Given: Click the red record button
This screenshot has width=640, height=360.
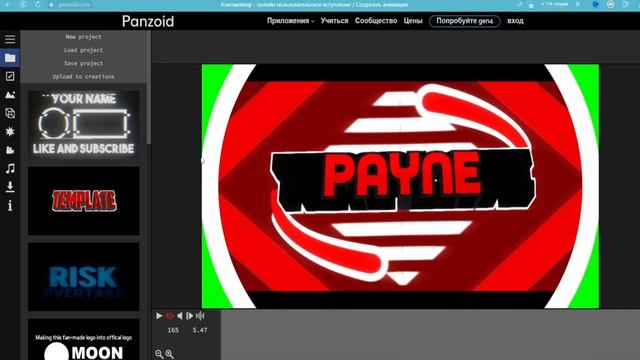Looking at the screenshot, I should point(170,316).
